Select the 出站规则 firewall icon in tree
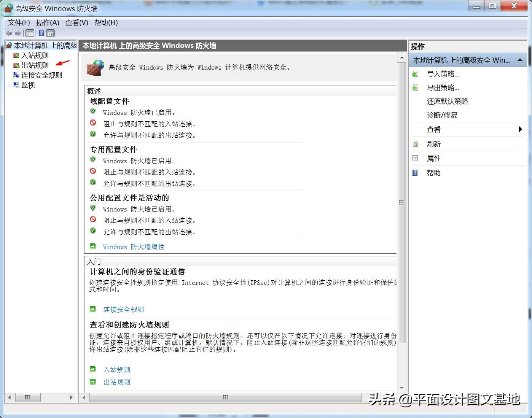Image resolution: width=532 pixels, height=418 pixels. point(16,65)
